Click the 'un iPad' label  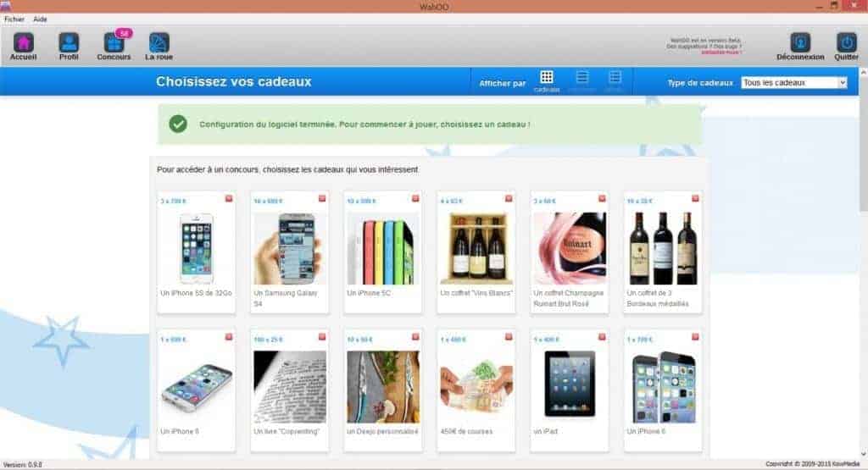(x=545, y=431)
